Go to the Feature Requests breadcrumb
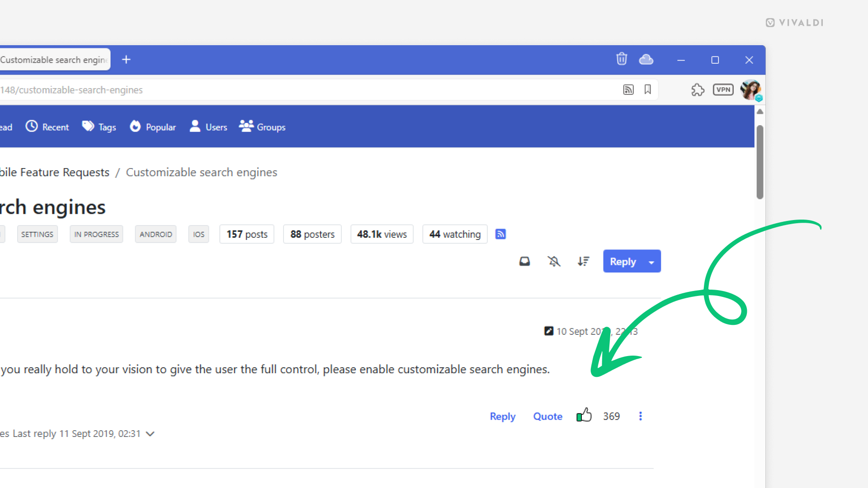This screenshot has width=868, height=488. 55,172
